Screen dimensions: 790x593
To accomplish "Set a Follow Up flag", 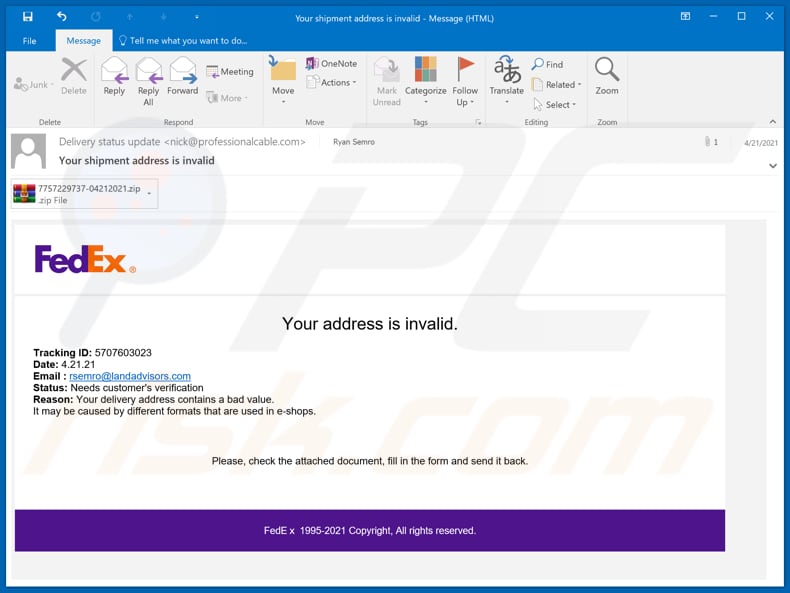I will [465, 82].
